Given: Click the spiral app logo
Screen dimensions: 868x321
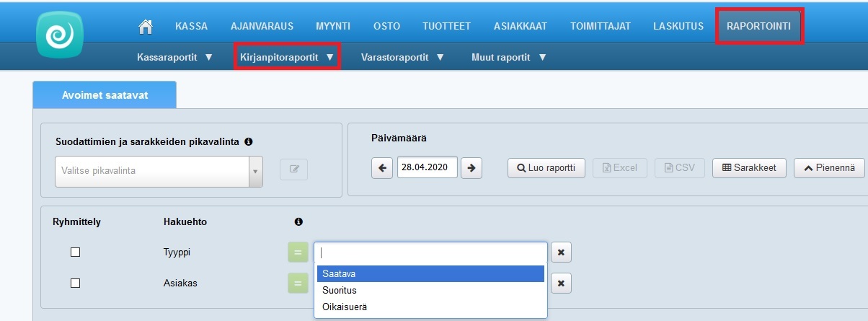Looking at the screenshot, I should (x=60, y=35).
